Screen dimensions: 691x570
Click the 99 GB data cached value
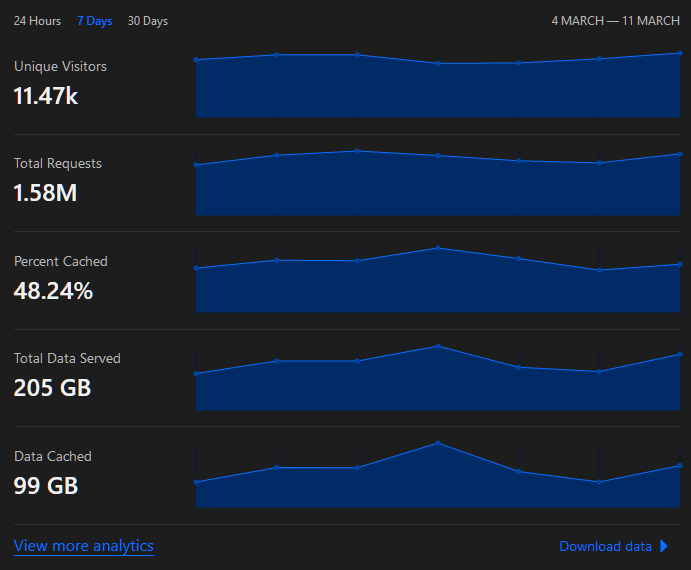(x=46, y=486)
